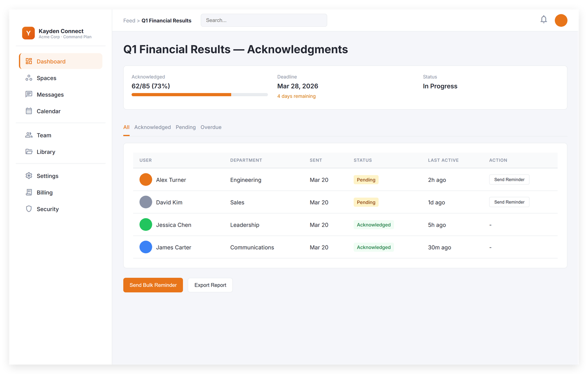Click the Dashboard grid icon
The image size is (588, 374).
point(29,61)
